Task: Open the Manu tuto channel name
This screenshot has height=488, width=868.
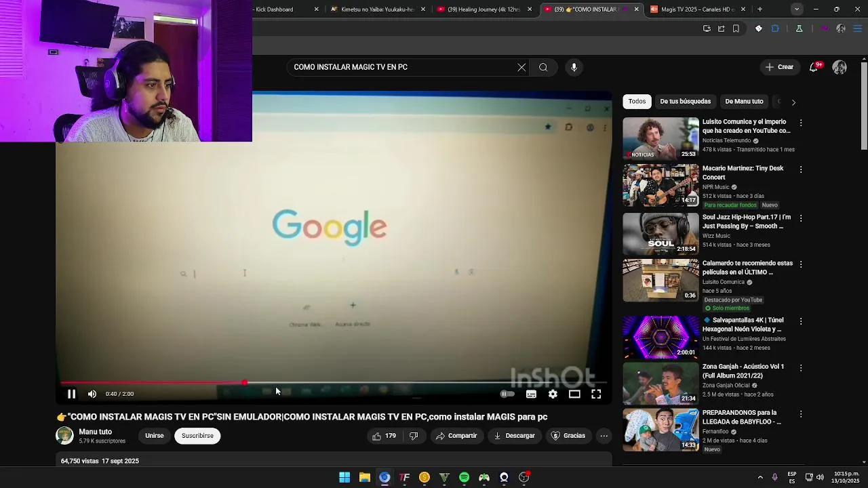Action: (95, 432)
